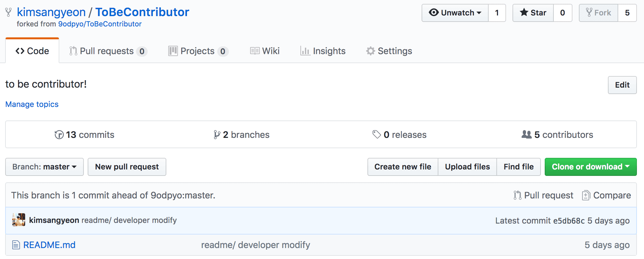Click the Wiki book icon
This screenshot has width=644, height=259.
click(x=255, y=51)
